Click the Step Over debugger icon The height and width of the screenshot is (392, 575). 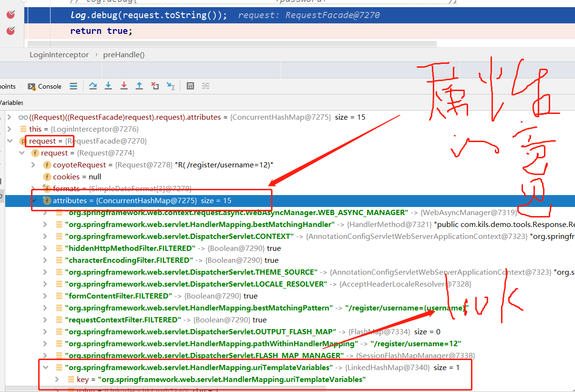pos(93,86)
